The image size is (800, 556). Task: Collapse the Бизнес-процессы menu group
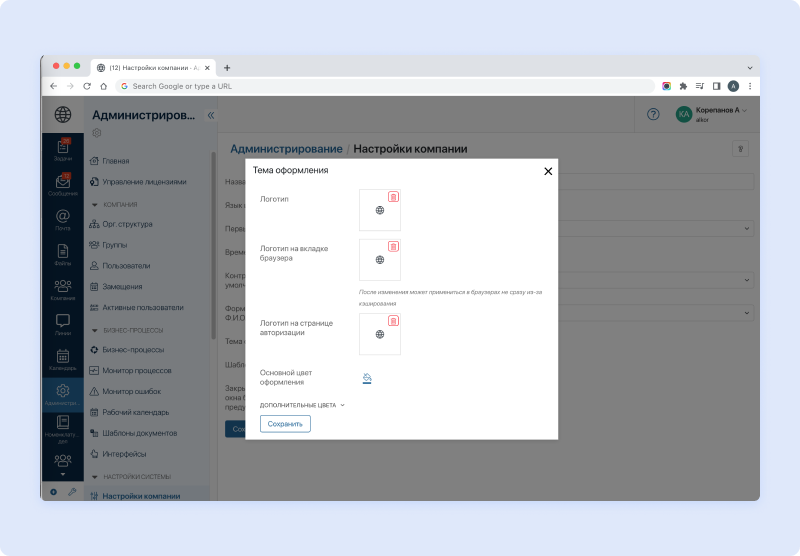(94, 330)
